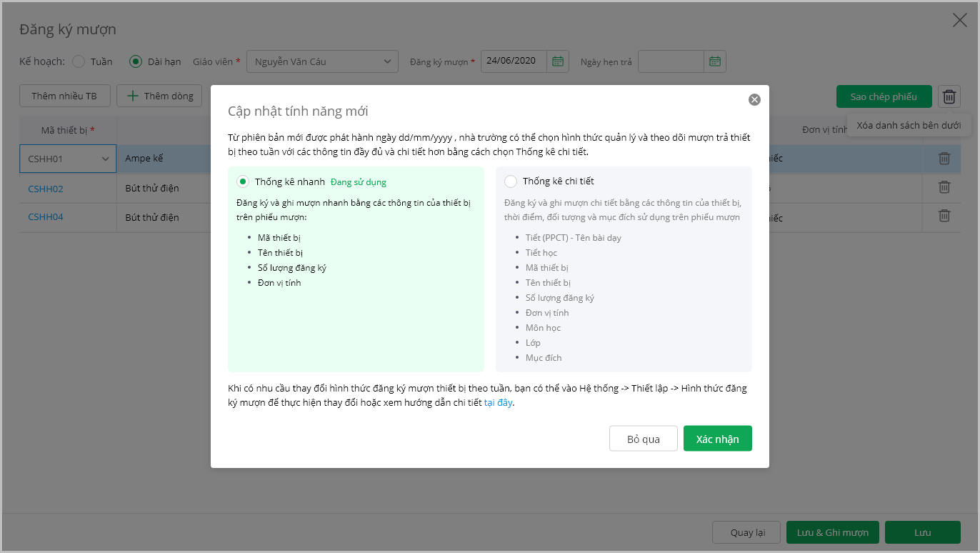980x553 pixels.
Task: Select the Tuần plan radio button
Action: [x=79, y=61]
